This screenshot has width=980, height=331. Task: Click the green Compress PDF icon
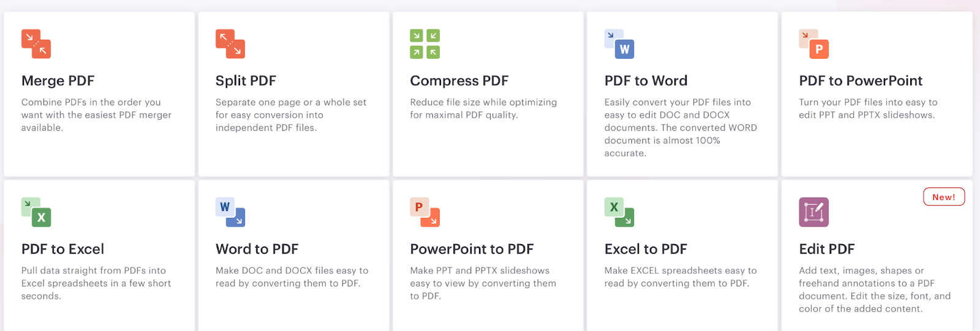425,44
